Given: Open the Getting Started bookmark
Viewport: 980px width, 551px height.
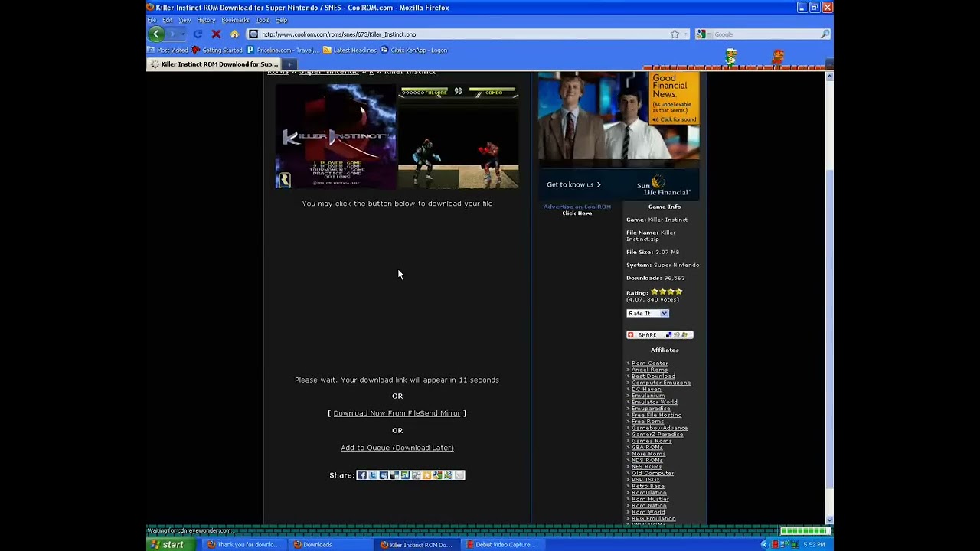Looking at the screenshot, I should [217, 51].
